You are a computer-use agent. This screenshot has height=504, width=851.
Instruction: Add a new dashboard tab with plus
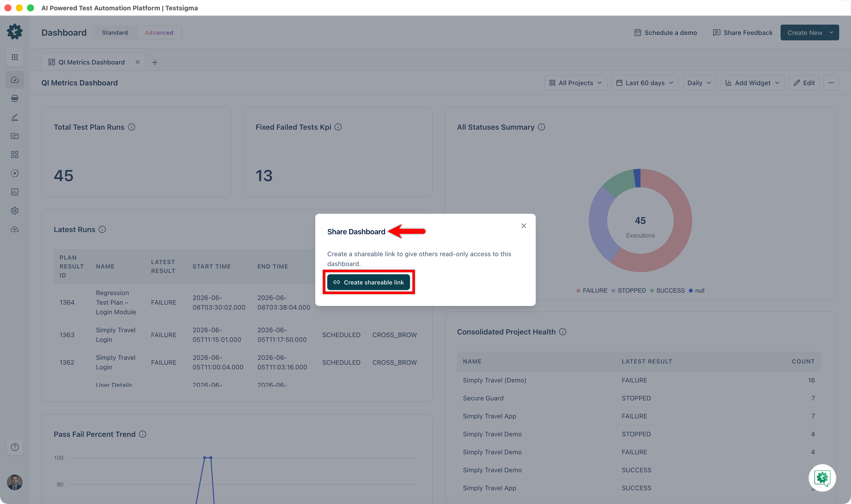[155, 63]
